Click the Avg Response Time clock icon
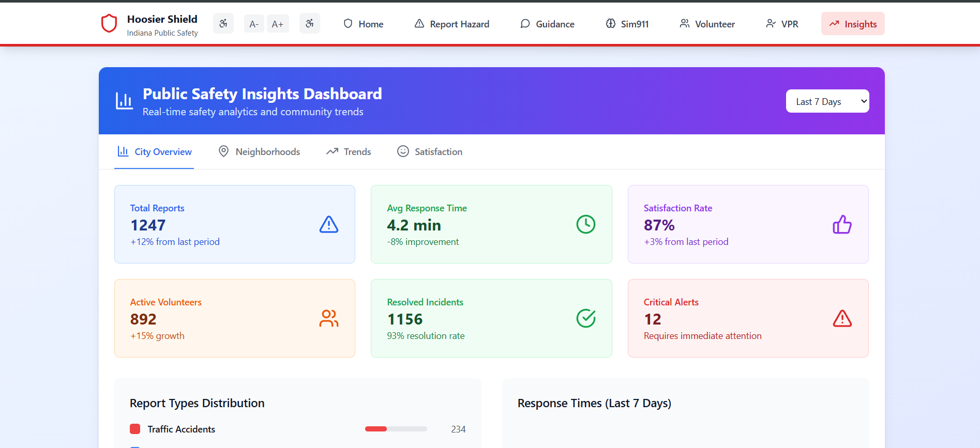 click(x=586, y=224)
